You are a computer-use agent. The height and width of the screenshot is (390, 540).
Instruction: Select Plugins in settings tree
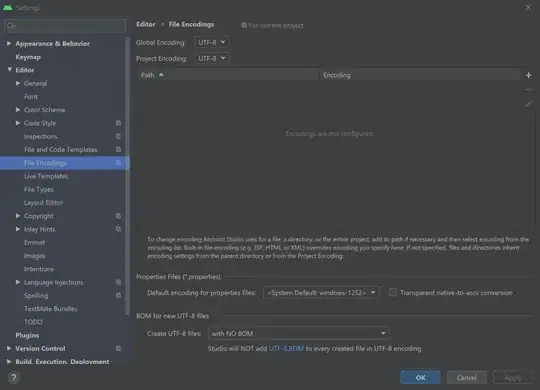[27, 335]
